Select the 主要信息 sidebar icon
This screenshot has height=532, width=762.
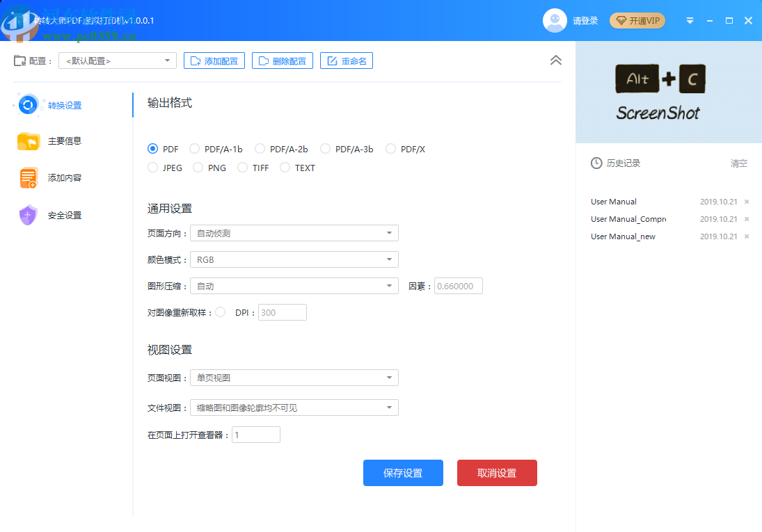(x=27, y=140)
